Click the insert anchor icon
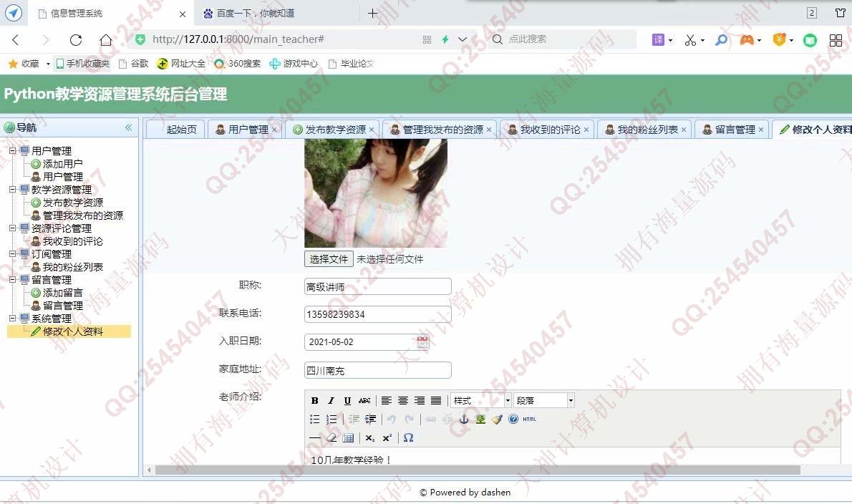Image resolution: width=852 pixels, height=504 pixels. (464, 420)
